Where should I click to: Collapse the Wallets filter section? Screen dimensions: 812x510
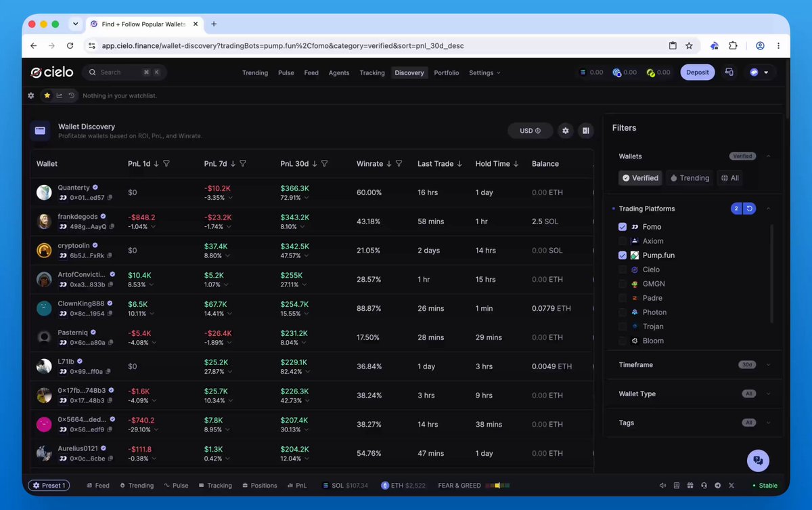[x=768, y=156]
